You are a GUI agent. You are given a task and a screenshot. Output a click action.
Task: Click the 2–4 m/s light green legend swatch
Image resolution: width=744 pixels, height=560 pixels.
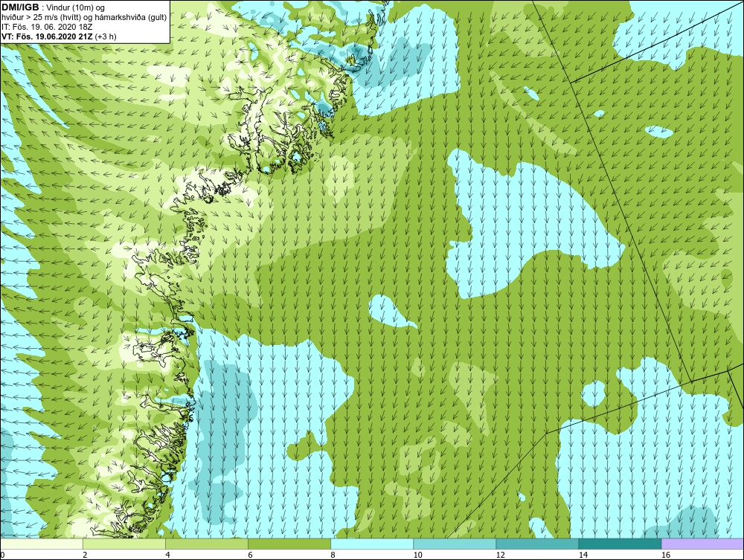click(x=124, y=544)
